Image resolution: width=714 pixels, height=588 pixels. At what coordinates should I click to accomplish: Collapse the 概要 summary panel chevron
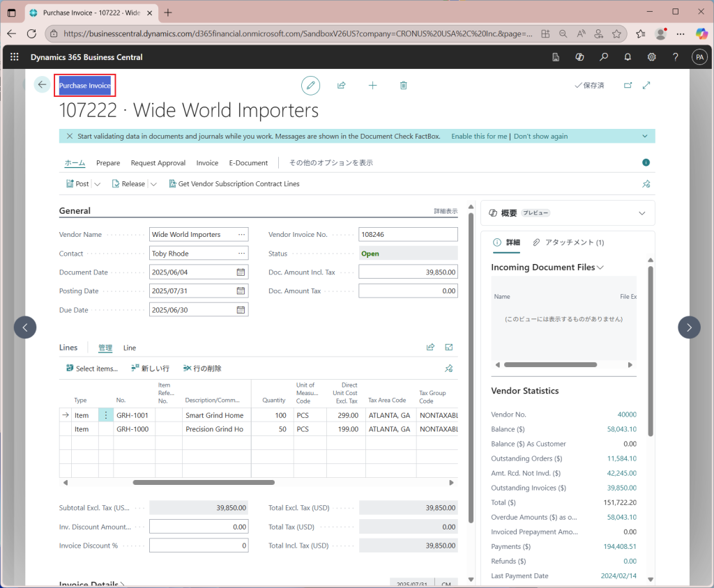[642, 213]
